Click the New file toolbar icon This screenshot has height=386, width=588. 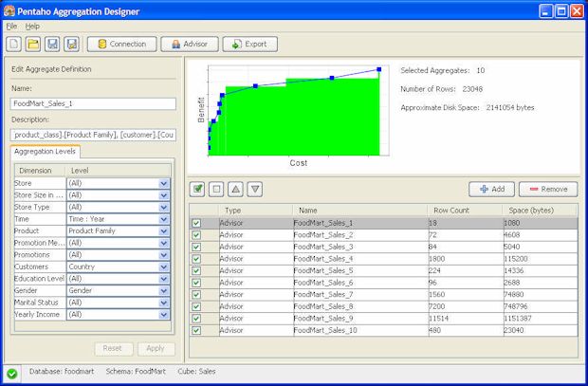pyautogui.click(x=14, y=45)
